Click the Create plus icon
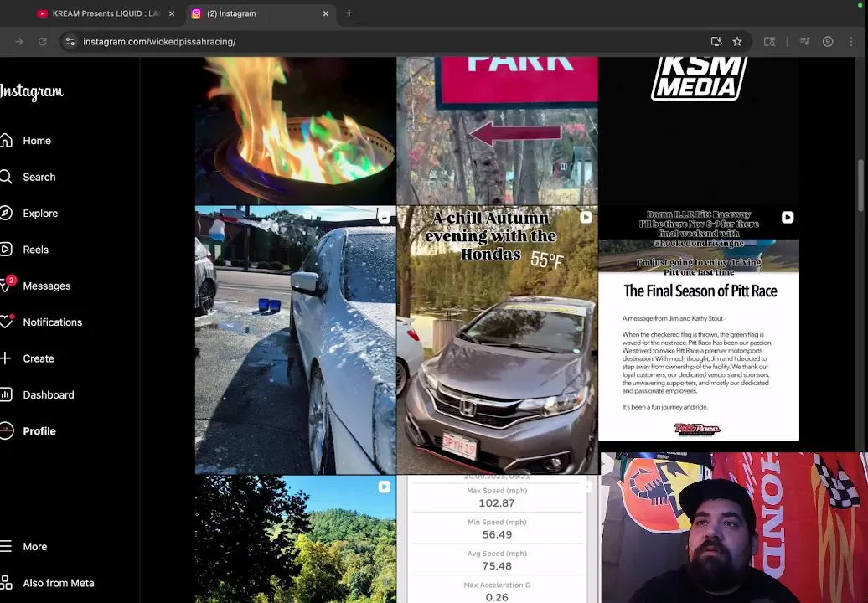 click(6, 358)
